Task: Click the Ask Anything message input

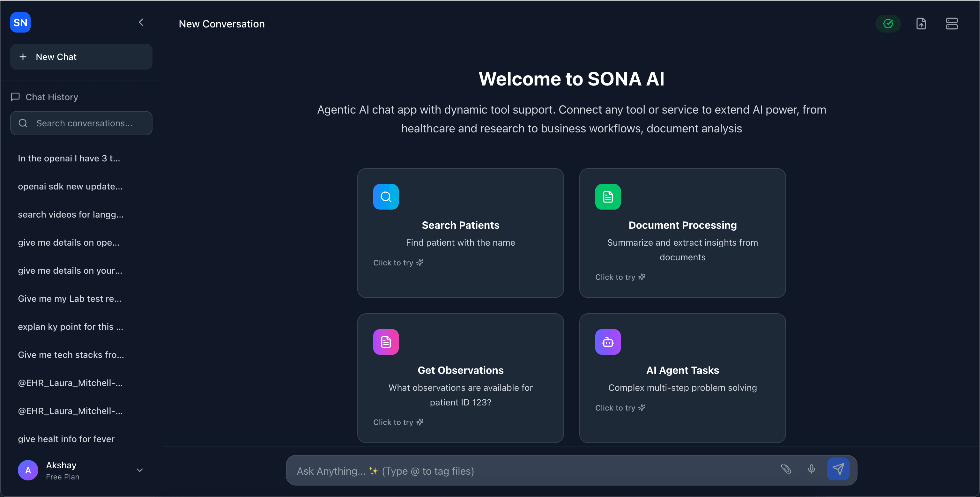Action: 533,471
